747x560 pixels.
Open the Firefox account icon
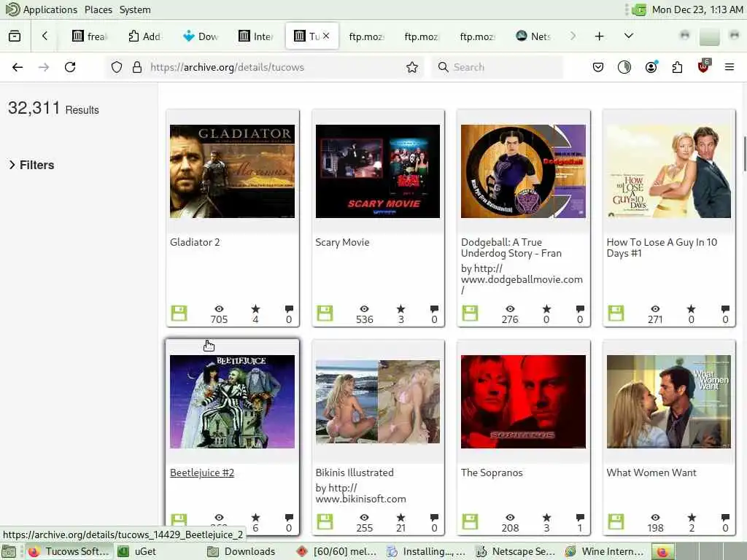coord(651,67)
